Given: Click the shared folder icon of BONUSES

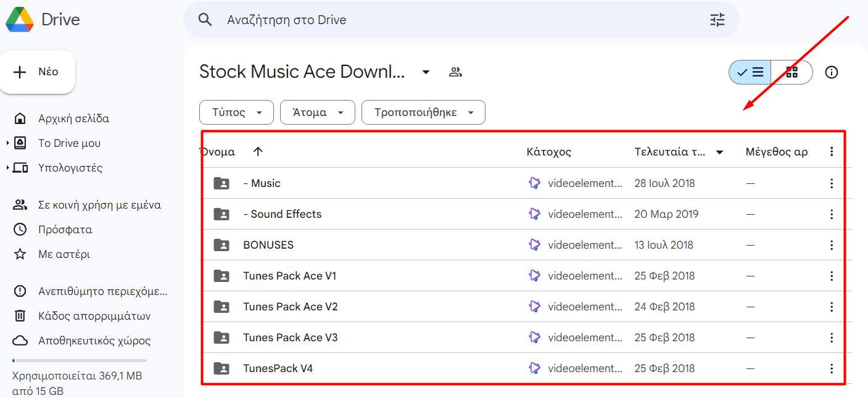Looking at the screenshot, I should click(x=221, y=245).
